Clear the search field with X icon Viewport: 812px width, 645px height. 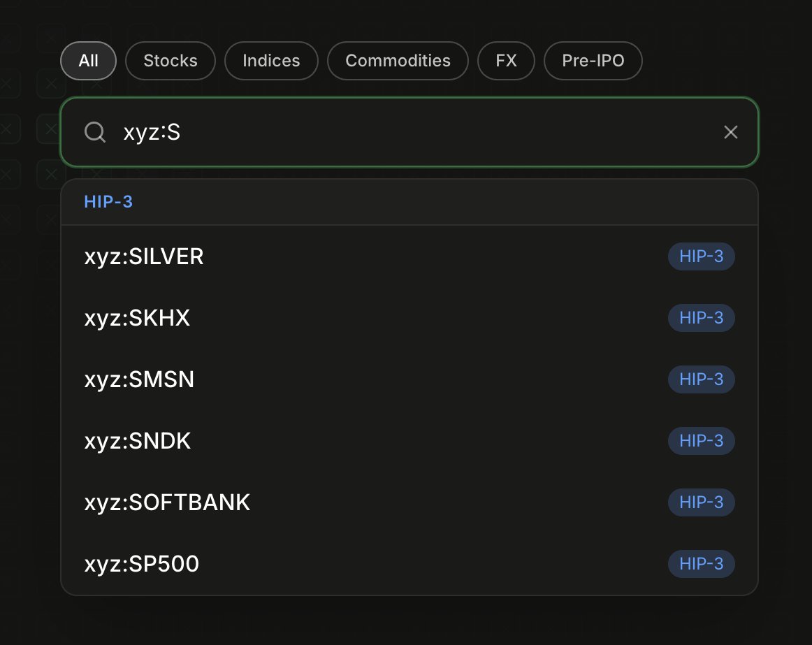point(731,132)
